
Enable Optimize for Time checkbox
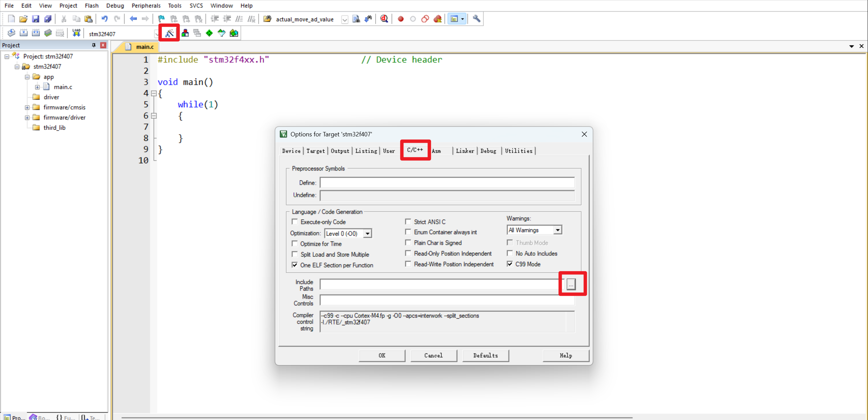tap(295, 244)
